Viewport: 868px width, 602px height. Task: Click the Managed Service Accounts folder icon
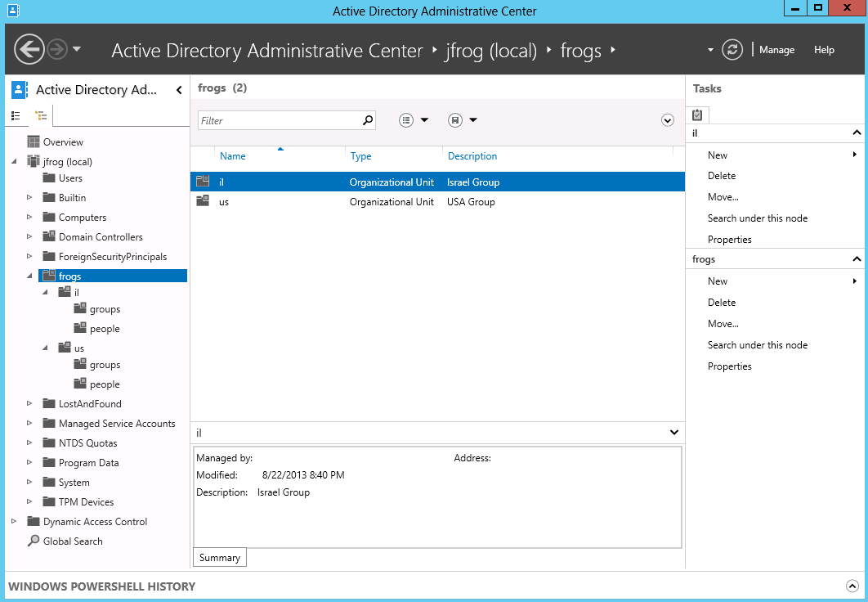point(49,423)
